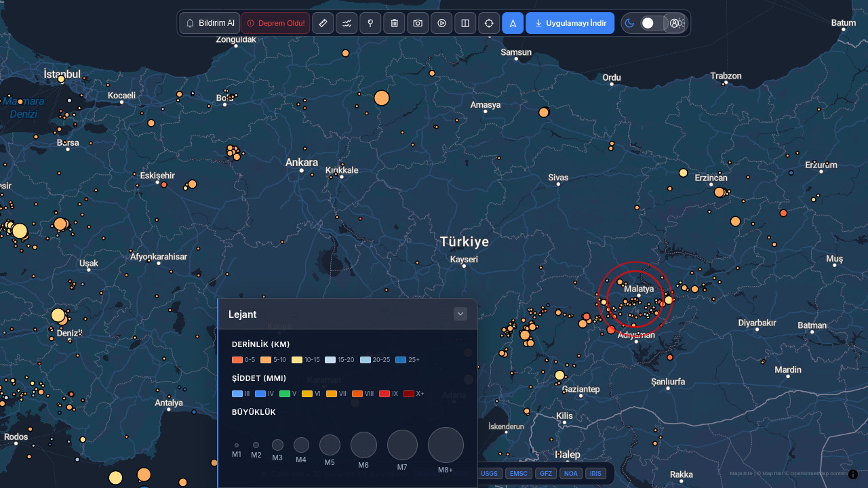Click the M8+ magnitude circle
Viewport: 868px width, 488px height.
point(446,445)
